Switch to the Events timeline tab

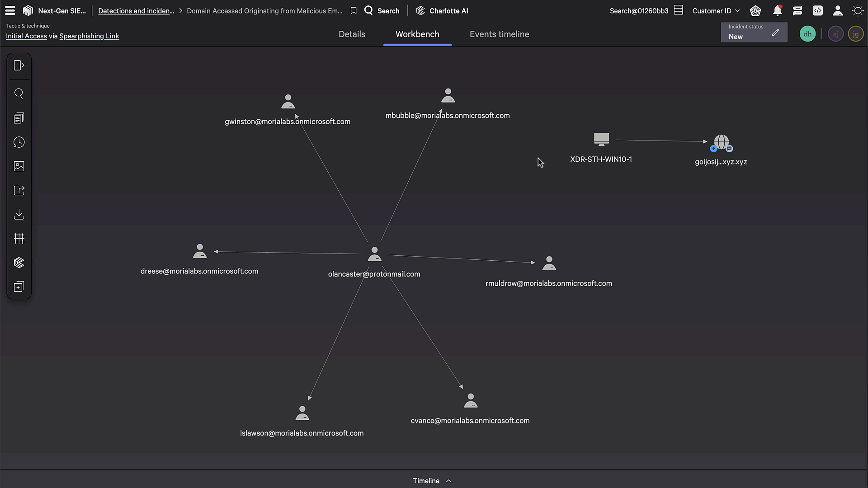499,34
